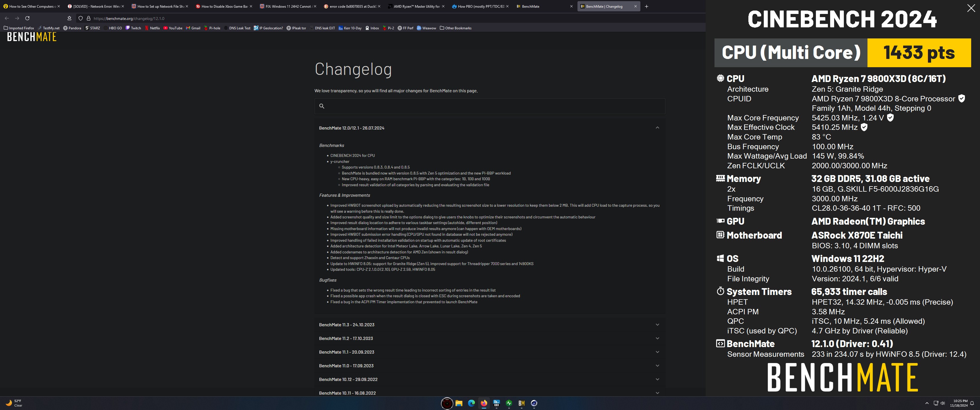Switch to 'AMD Ryzen Master Utility' tab
This screenshot has height=410, width=980.
pos(416,7)
